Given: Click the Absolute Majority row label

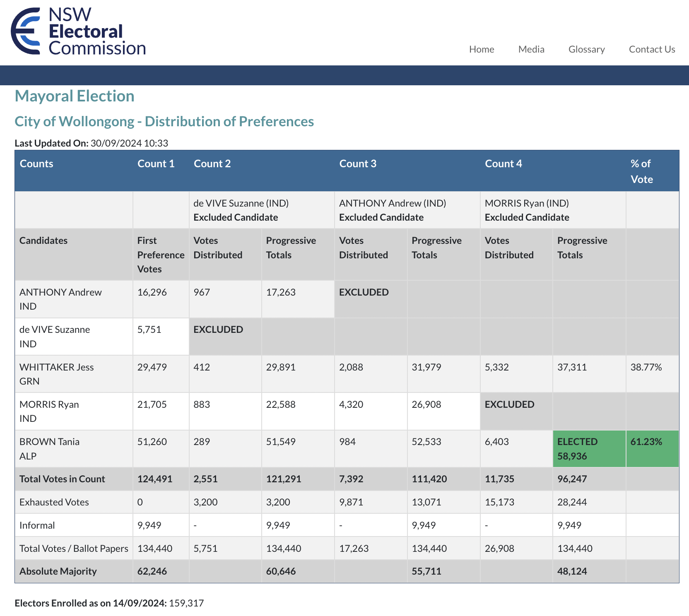Looking at the screenshot, I should (x=58, y=571).
